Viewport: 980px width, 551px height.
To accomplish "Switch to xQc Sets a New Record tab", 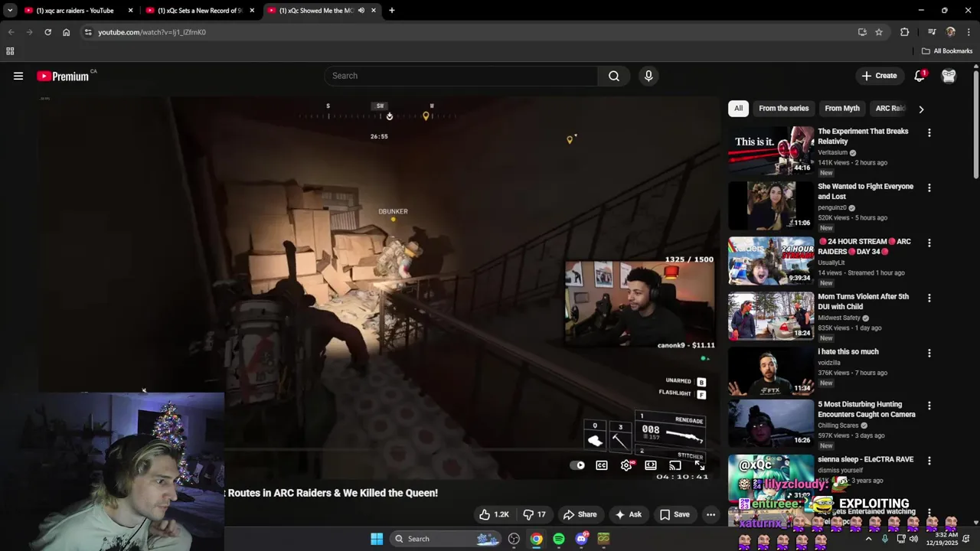I will tap(200, 11).
